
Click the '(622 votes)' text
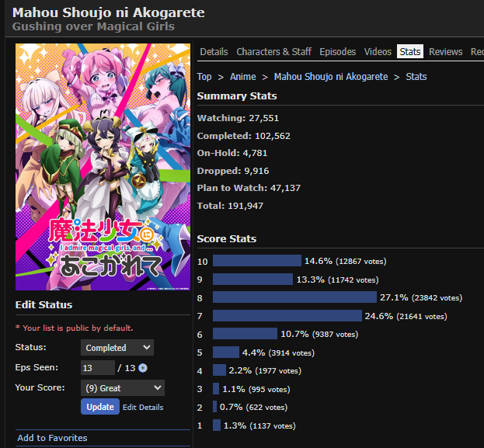tap(266, 408)
